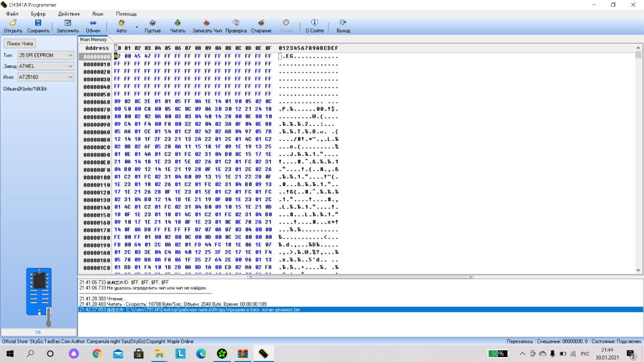This screenshot has width=644, height=362.
Task: Click the Address column header
Action: click(97, 48)
